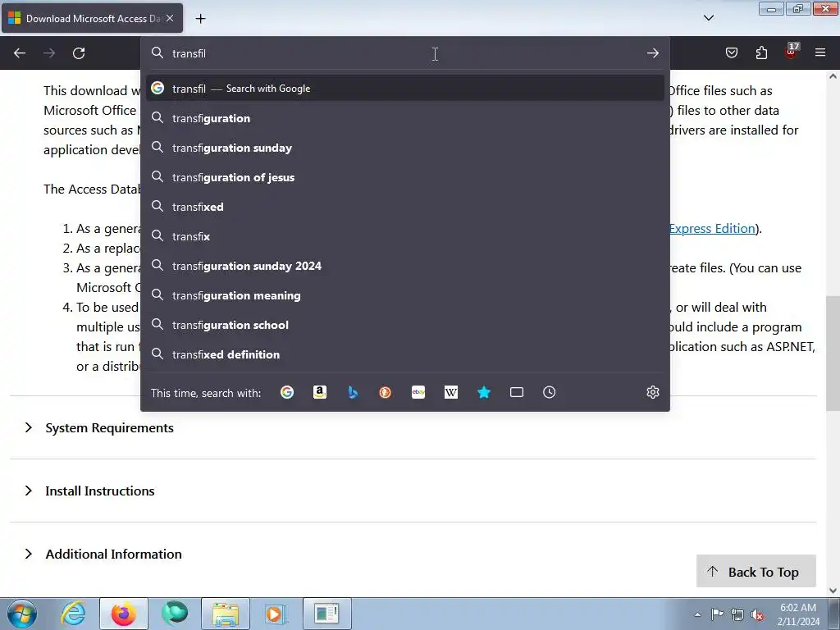The height and width of the screenshot is (630, 840).
Task: Switch to Firefox in the taskbar
Action: (x=124, y=614)
